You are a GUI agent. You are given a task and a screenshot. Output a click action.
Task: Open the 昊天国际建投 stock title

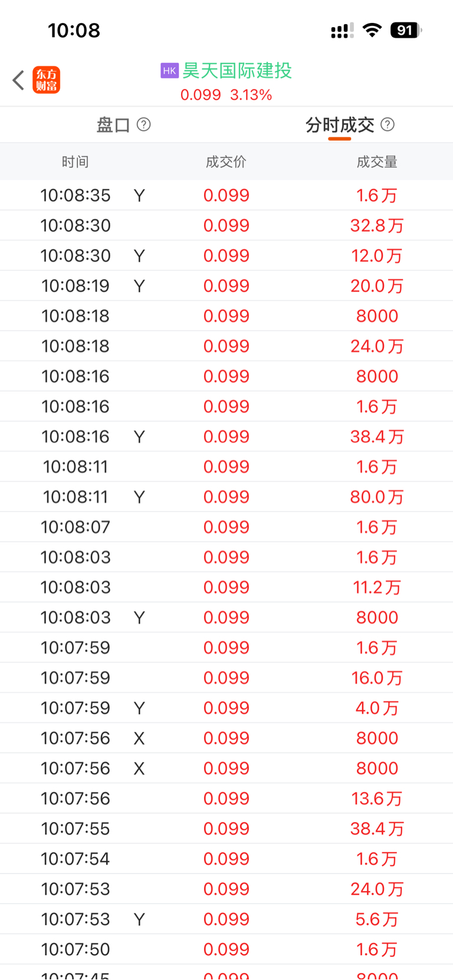(x=237, y=71)
